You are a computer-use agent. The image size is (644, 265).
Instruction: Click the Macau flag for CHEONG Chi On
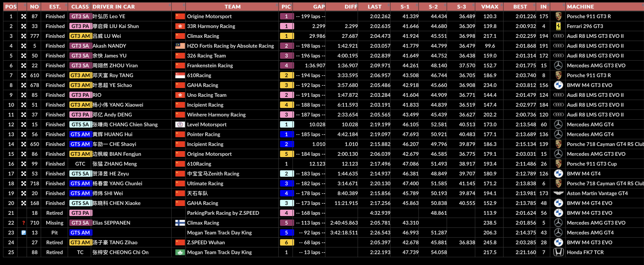pos(180,252)
